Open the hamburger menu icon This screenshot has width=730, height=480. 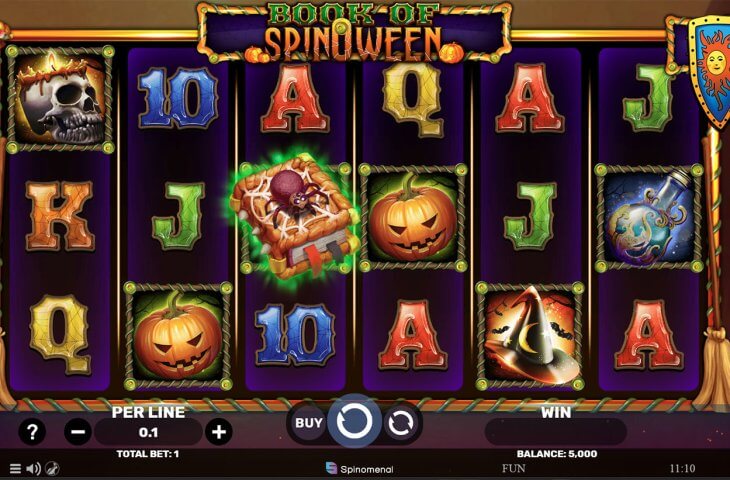pos(15,468)
